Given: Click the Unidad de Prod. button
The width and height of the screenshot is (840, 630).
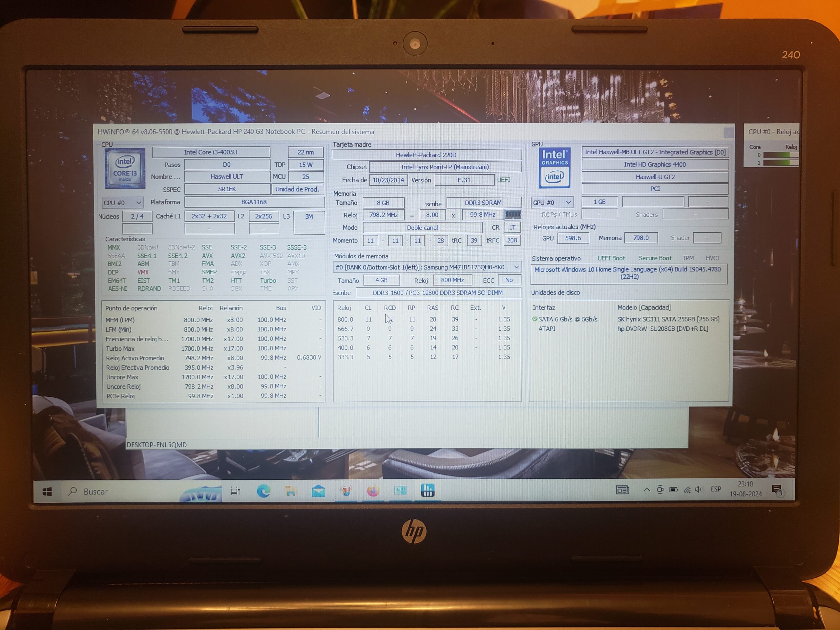Looking at the screenshot, I should (x=297, y=189).
